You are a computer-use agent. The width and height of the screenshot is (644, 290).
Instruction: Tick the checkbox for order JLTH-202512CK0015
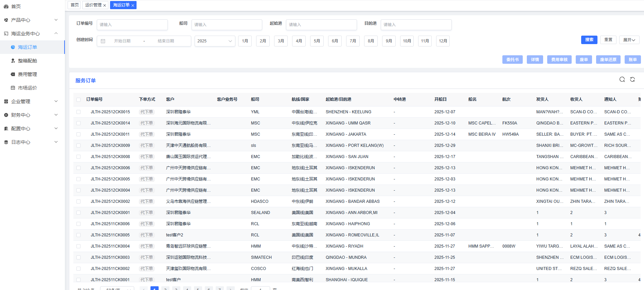pos(78,112)
